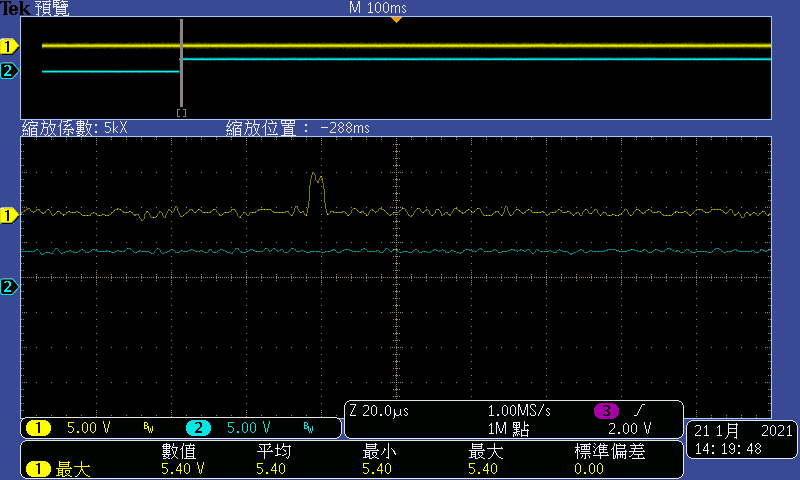Click the date 21 1月 2021 readout

[x=743, y=431]
